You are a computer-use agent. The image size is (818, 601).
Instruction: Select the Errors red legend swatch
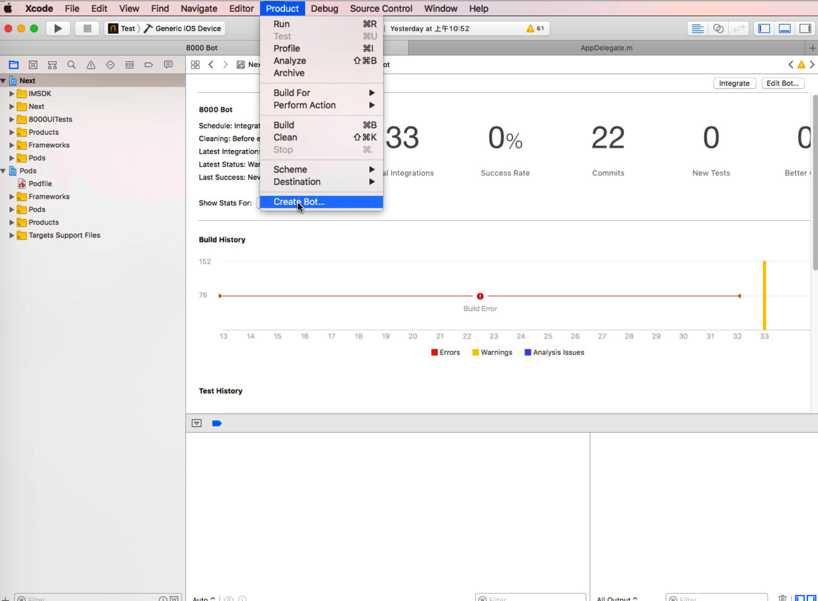435,352
